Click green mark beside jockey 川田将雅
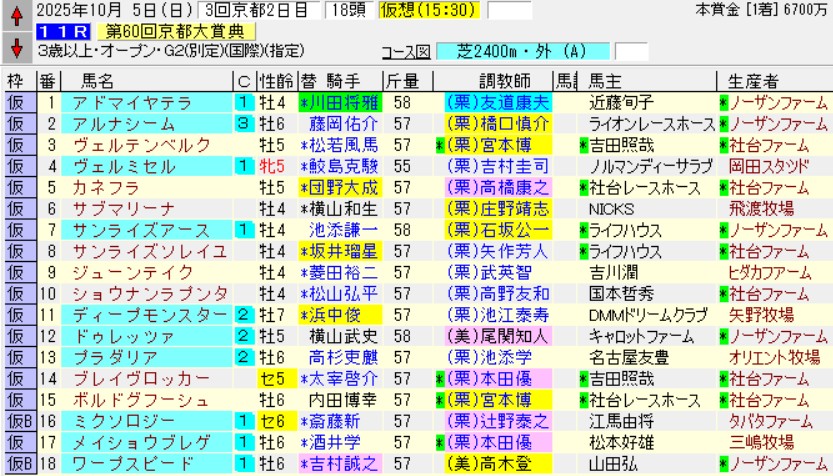 304,102
